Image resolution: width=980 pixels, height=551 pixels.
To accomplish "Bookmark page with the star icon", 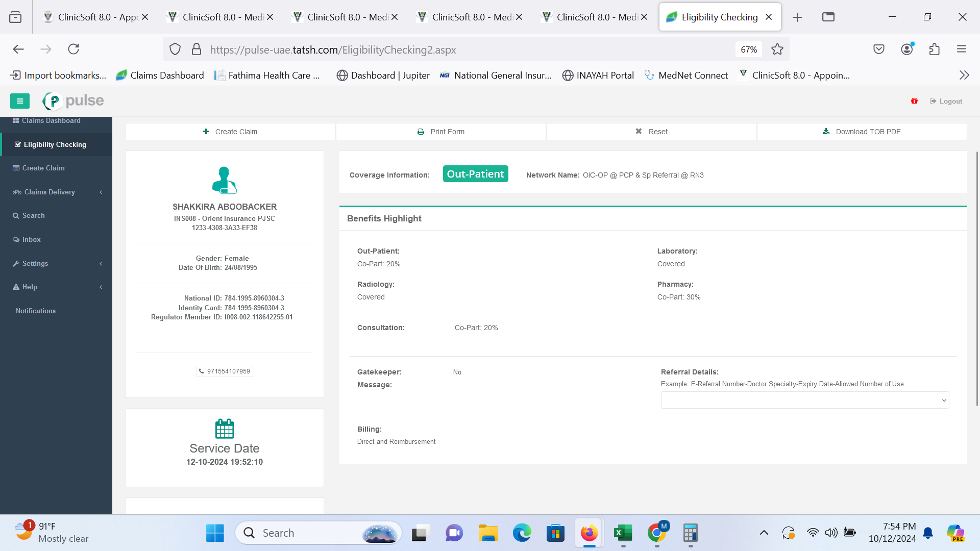I will [777, 49].
